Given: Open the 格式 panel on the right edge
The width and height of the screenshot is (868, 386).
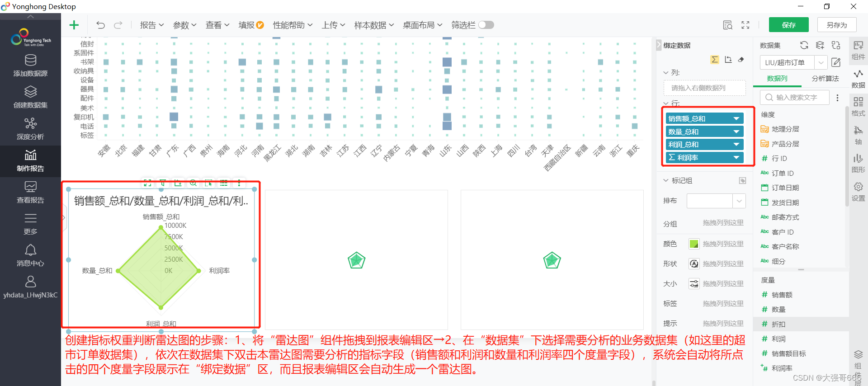Looking at the screenshot, I should [x=858, y=107].
